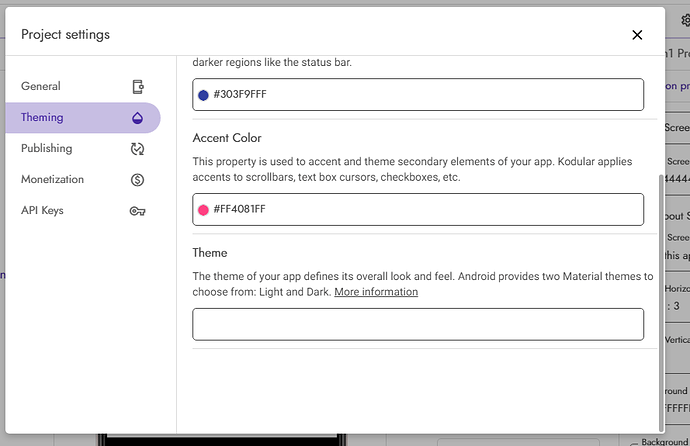Select the Monetization tab label
This screenshot has height=446, width=690.
53,180
